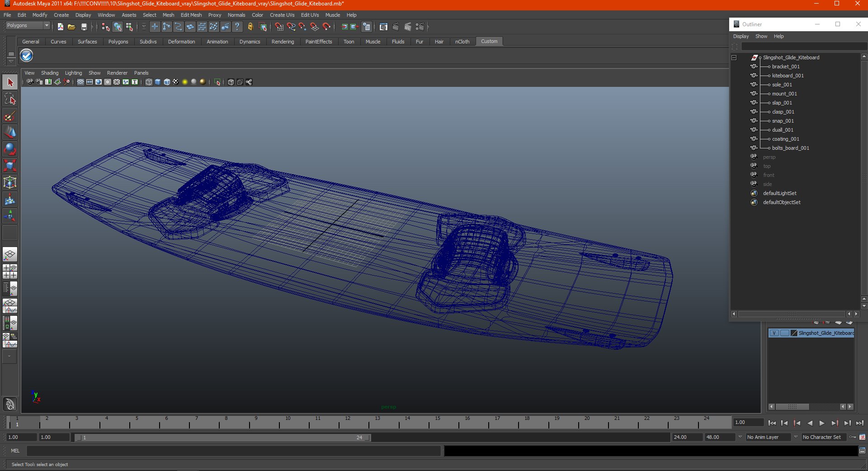868x471 pixels.
Task: Open the viewport Shading menu
Action: coord(50,73)
